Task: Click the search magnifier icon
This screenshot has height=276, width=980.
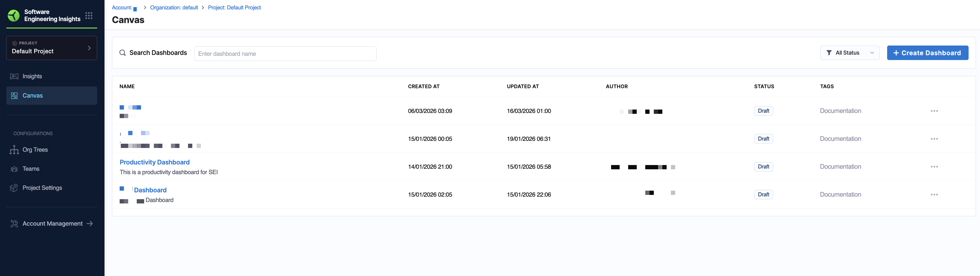Action: [x=122, y=53]
